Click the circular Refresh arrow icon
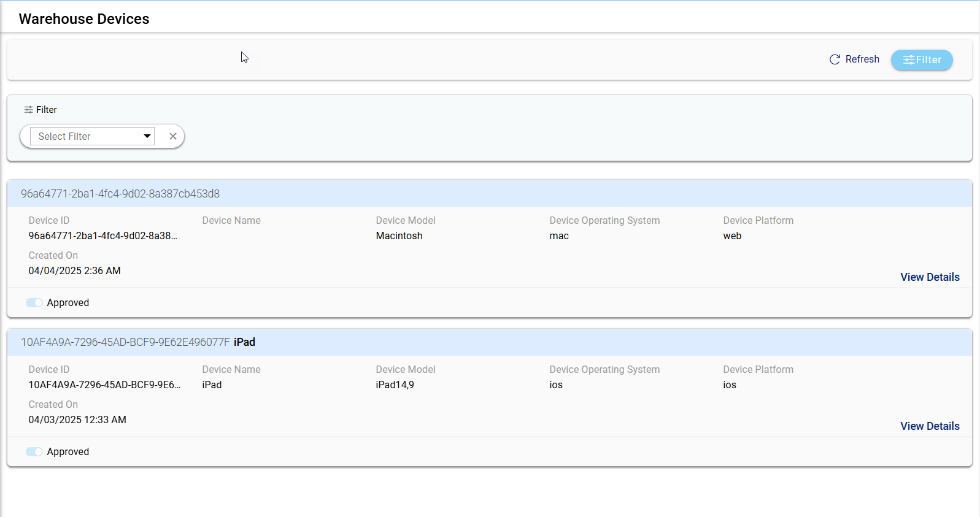The image size is (980, 517). coord(835,59)
